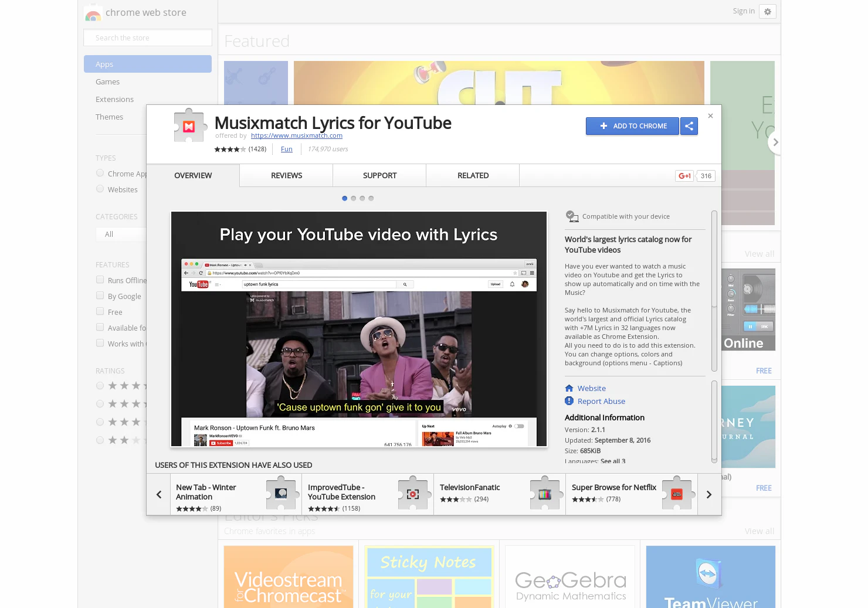Click the Fun category link

click(286, 149)
